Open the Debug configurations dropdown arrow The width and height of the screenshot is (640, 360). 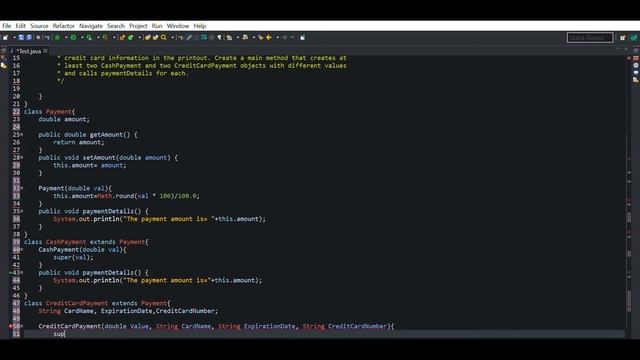66,38
